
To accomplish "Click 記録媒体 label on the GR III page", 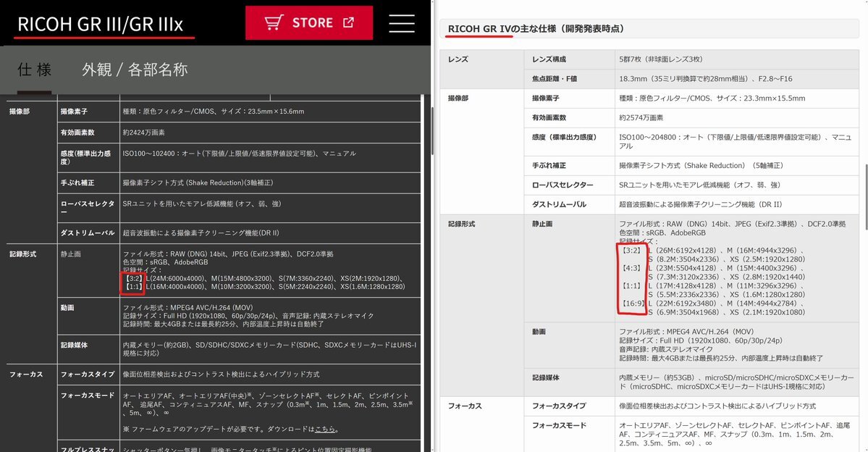I will pyautogui.click(x=74, y=345).
